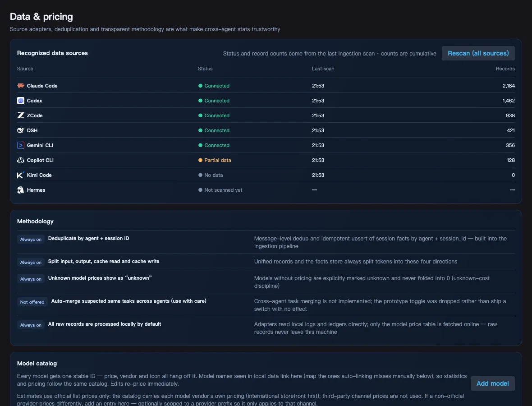Click orange Partial data status dot
The width and height of the screenshot is (532, 406).
point(200,160)
